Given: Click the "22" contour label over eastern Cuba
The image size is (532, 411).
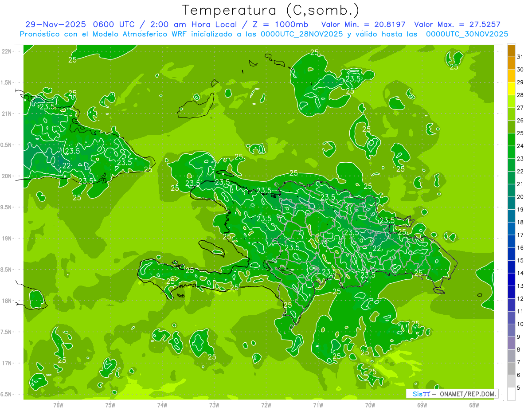Looking at the screenshot, I should pyautogui.click(x=66, y=165).
